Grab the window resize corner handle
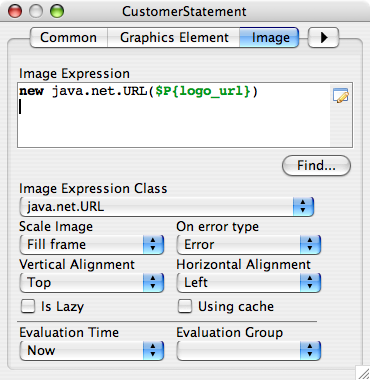Image resolution: width=370 pixels, height=380 pixels. [363, 373]
